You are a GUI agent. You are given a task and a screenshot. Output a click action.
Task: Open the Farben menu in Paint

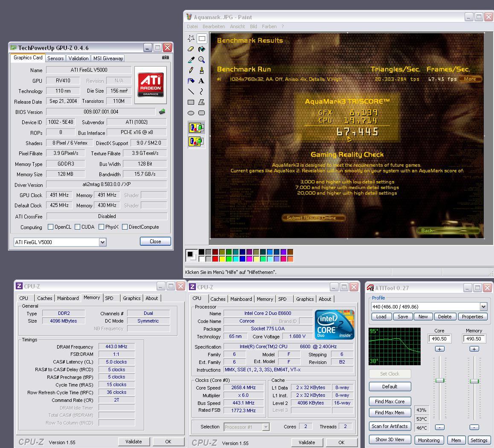269,26
